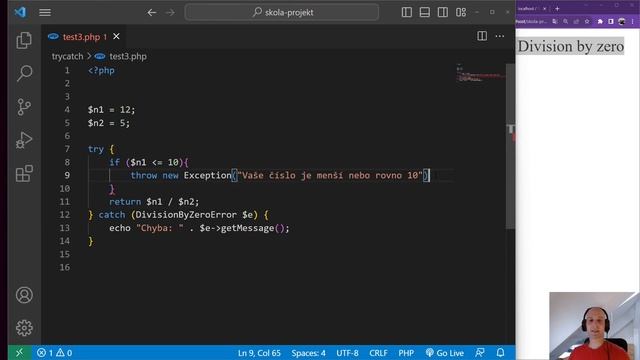The width and height of the screenshot is (640, 360).
Task: Go forward with the right arrow
Action: tap(170, 13)
